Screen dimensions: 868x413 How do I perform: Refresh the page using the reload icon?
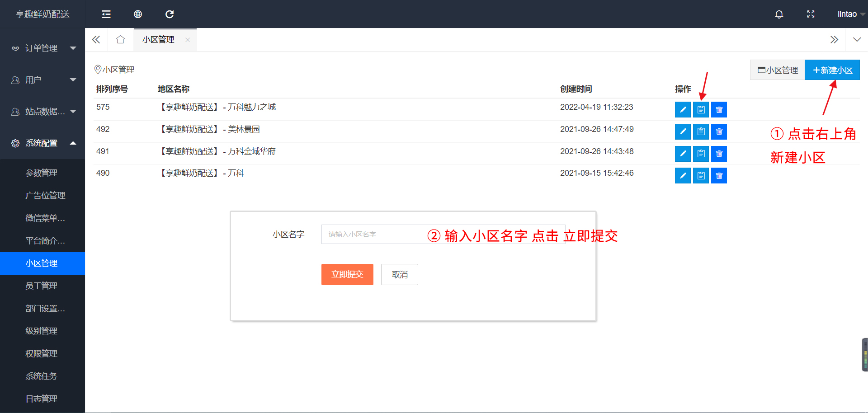click(x=170, y=14)
